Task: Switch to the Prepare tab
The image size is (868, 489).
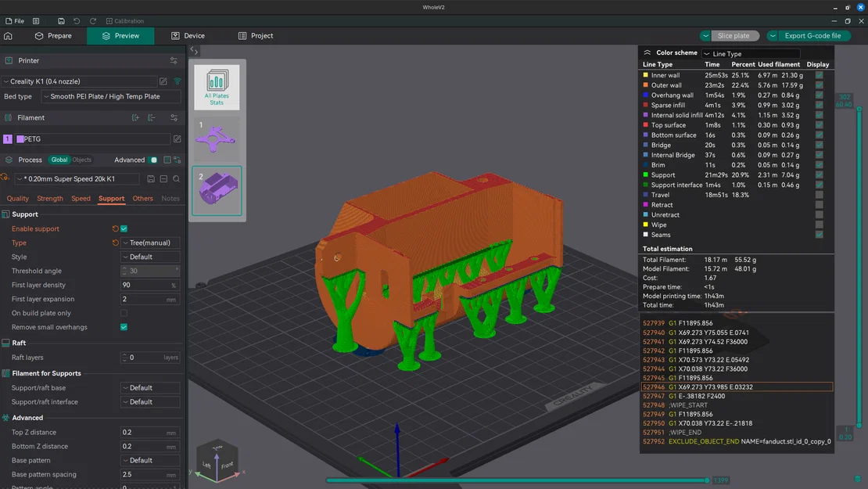Action: (x=53, y=35)
